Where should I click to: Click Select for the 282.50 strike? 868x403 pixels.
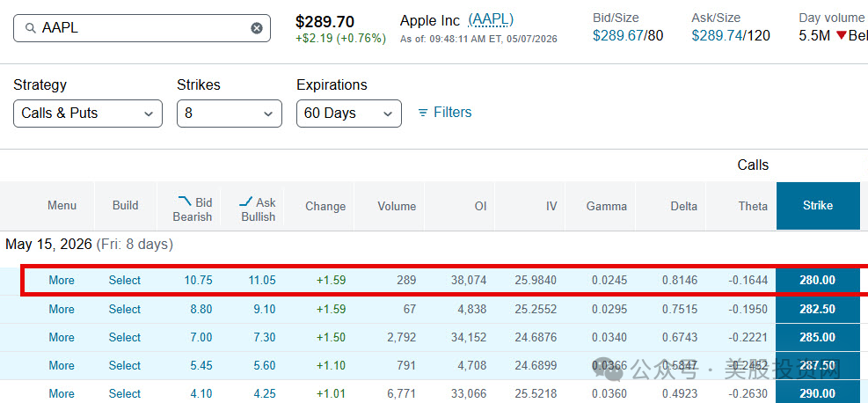point(125,309)
